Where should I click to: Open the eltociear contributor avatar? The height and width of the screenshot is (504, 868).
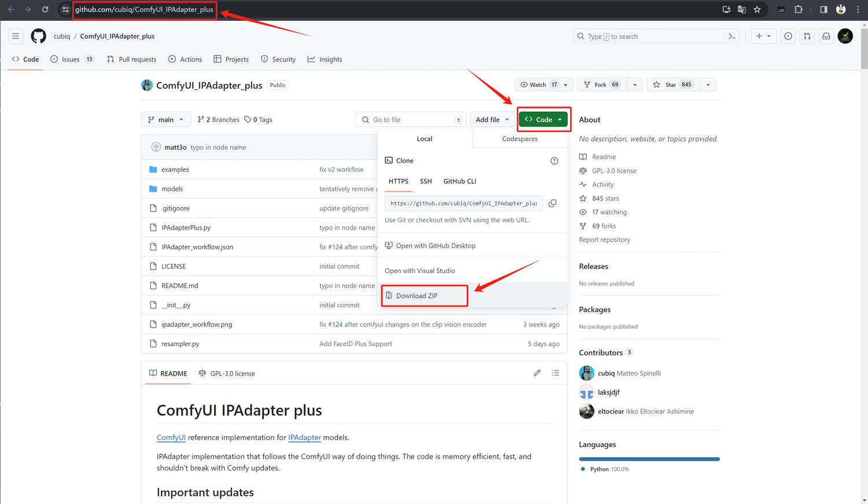[x=587, y=411]
